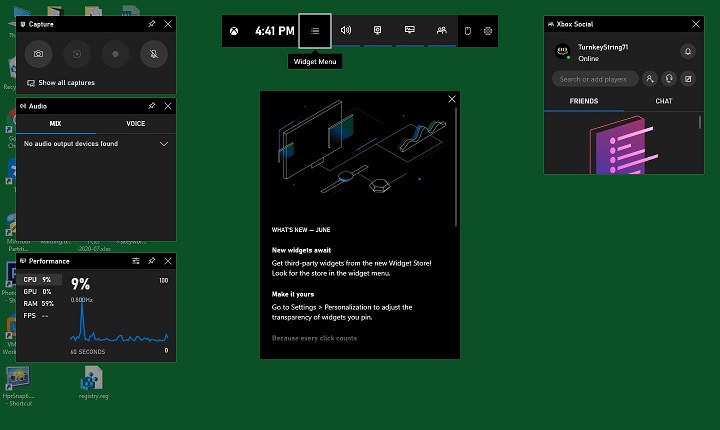The image size is (720, 430).
Task: Close the Performance widget
Action: pos(168,261)
